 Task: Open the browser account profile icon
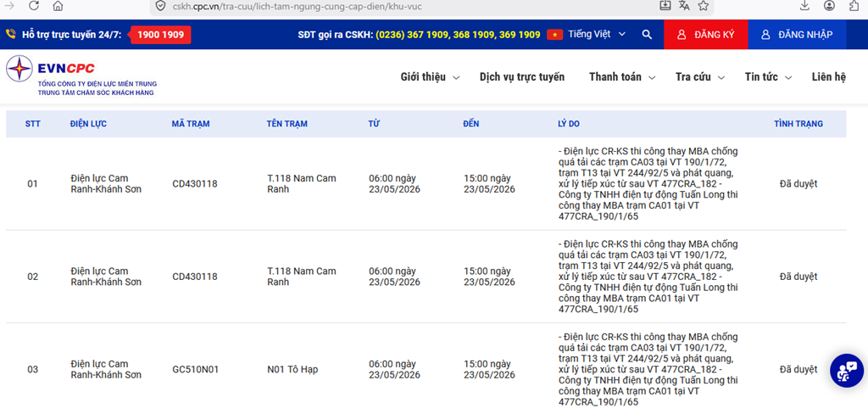[829, 6]
